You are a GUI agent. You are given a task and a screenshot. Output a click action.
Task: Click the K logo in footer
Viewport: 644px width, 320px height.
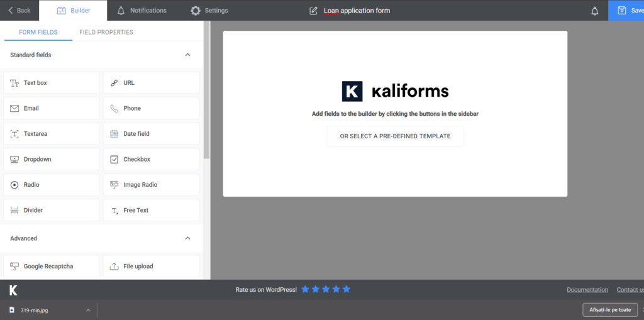pos(13,290)
